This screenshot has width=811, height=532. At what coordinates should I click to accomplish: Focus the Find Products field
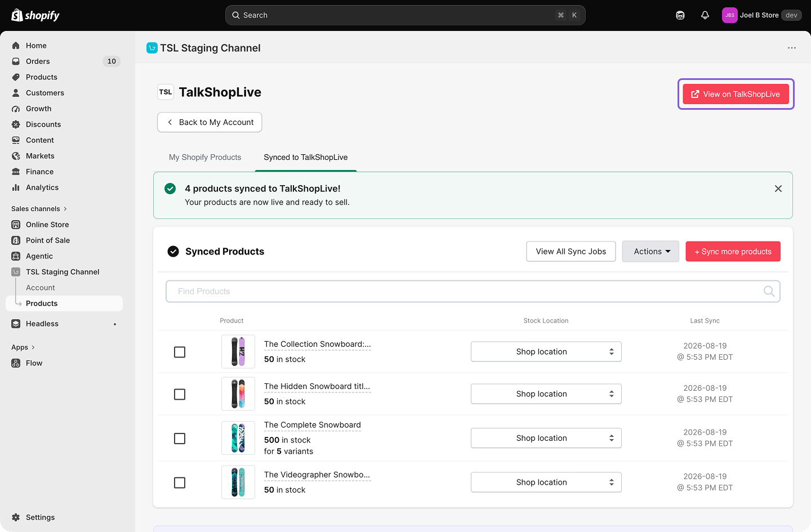pos(473,291)
